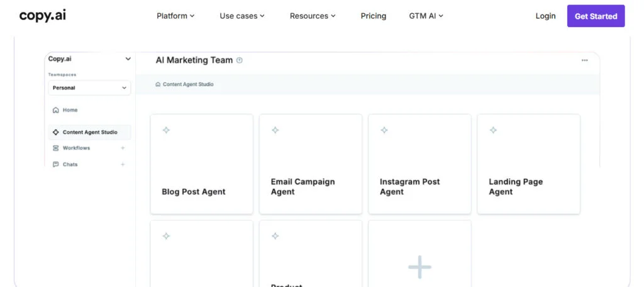
Task: Open the Platform dropdown menu
Action: coord(175,16)
